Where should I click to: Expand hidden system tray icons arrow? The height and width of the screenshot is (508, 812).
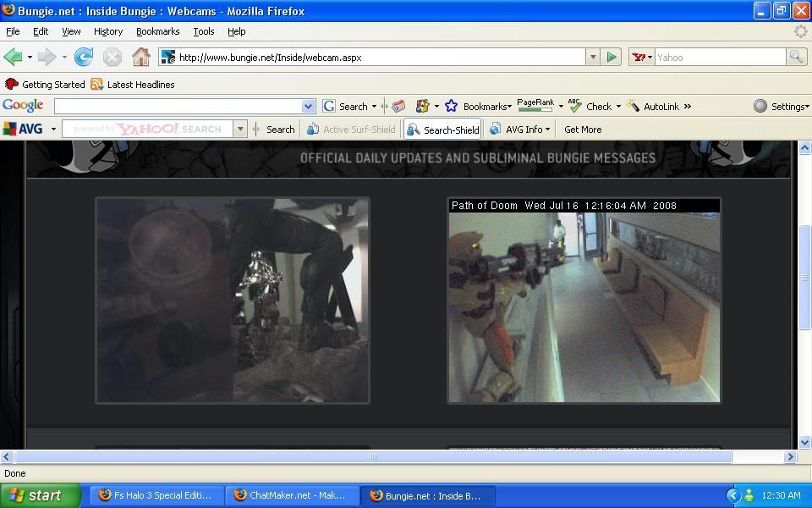point(733,495)
